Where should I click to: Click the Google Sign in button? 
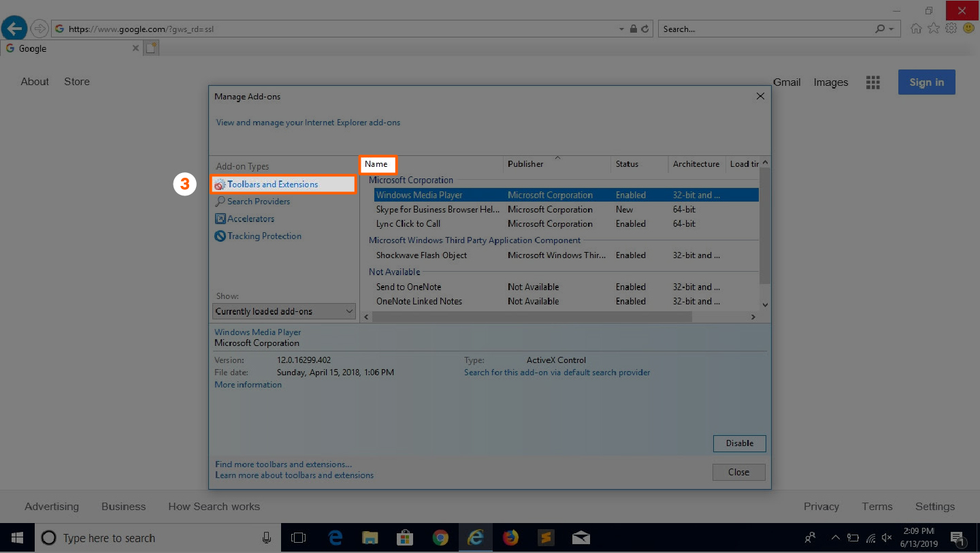click(x=926, y=82)
